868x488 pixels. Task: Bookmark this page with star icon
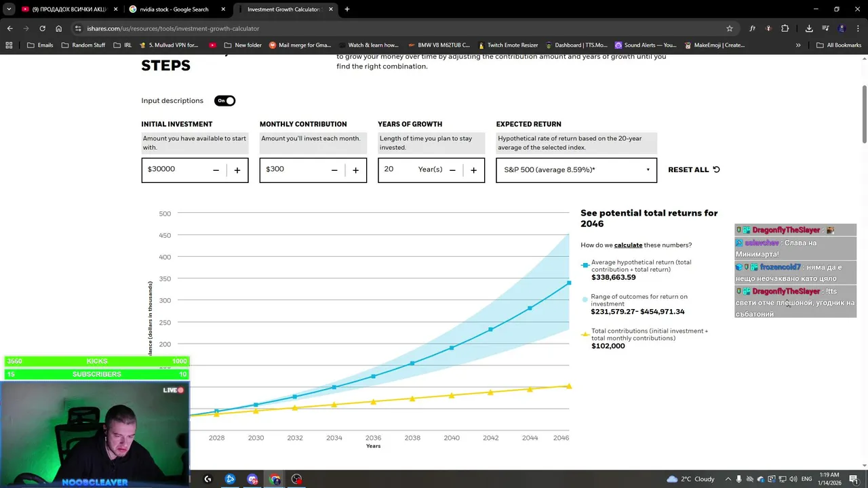tap(730, 28)
